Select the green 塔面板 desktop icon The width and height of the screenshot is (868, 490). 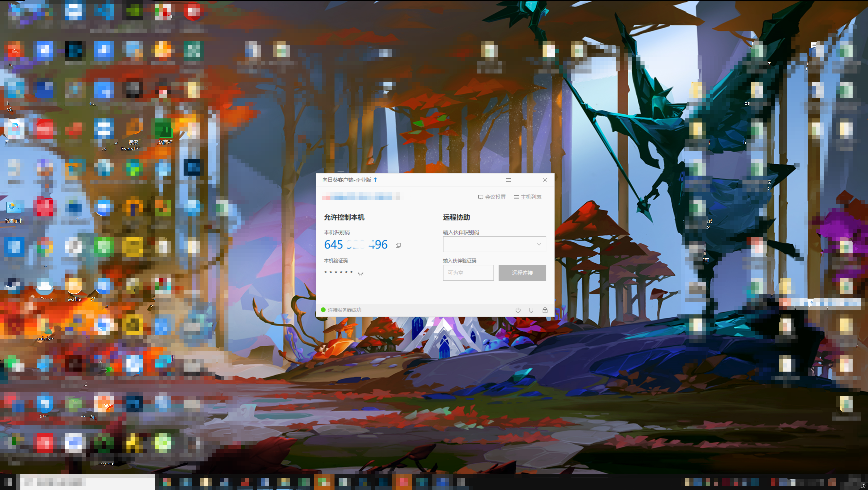(164, 132)
